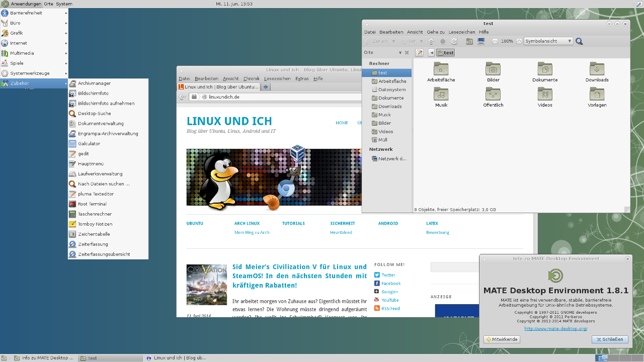This screenshot has height=362, width=644.
Task: Go up one folder in file manager
Action: [431, 41]
